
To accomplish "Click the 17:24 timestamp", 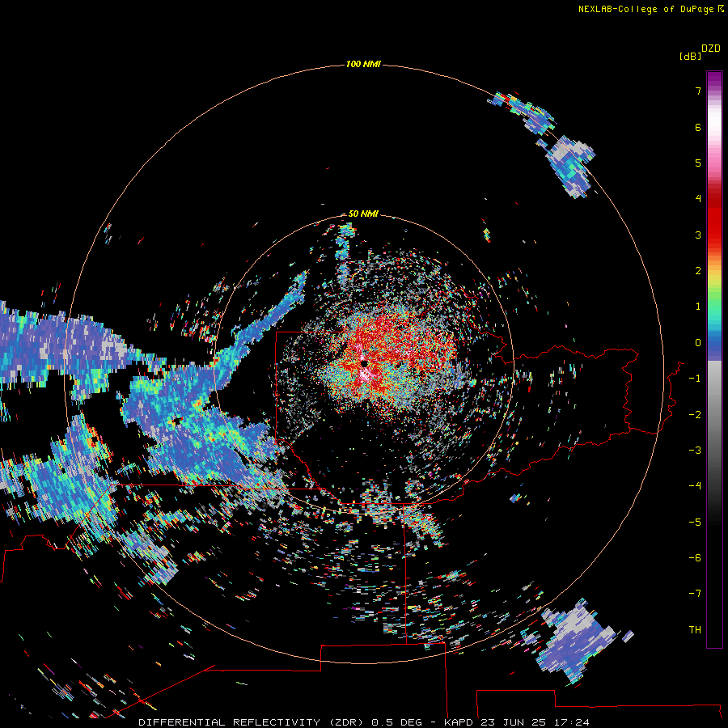I will (572, 722).
